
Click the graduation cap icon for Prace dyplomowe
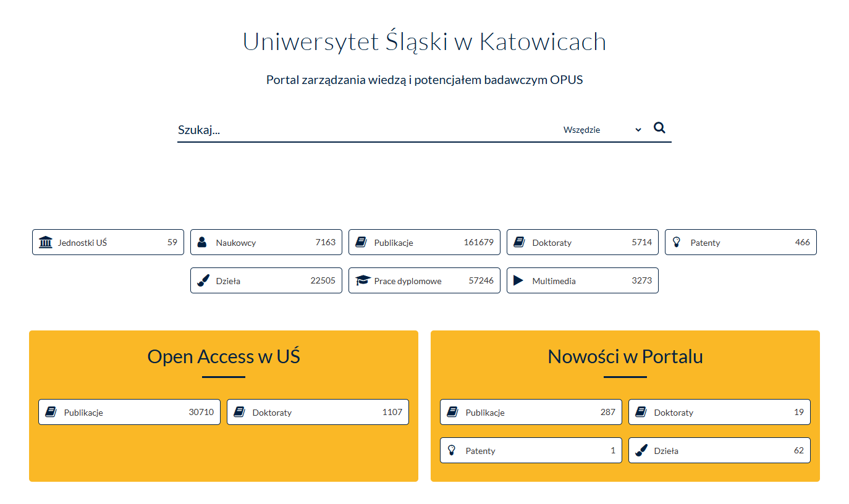362,280
